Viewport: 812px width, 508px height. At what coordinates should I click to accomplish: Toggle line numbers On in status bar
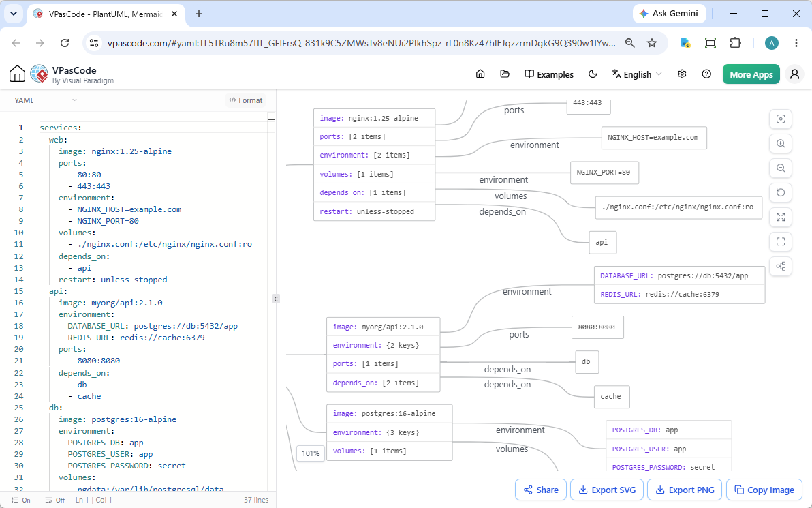coord(20,500)
